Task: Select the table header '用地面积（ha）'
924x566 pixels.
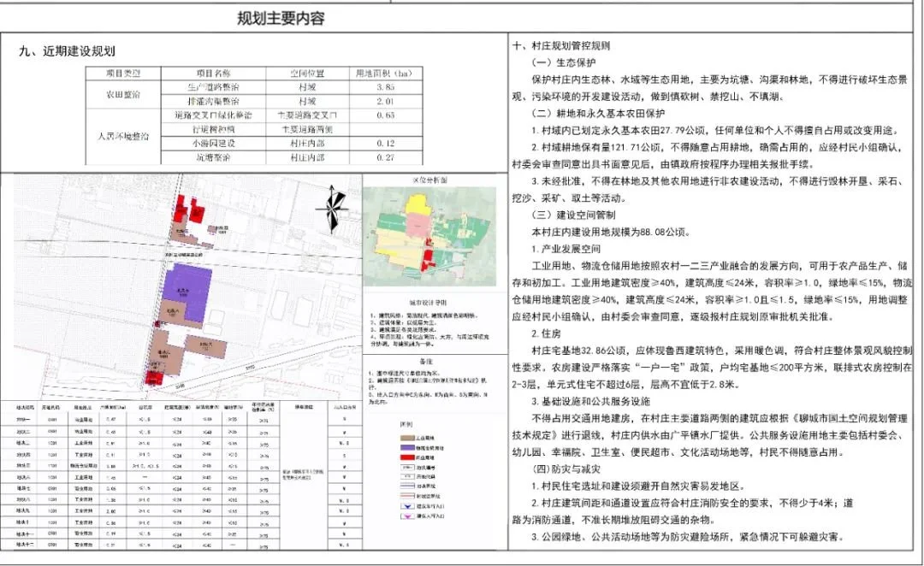Action: [384, 74]
